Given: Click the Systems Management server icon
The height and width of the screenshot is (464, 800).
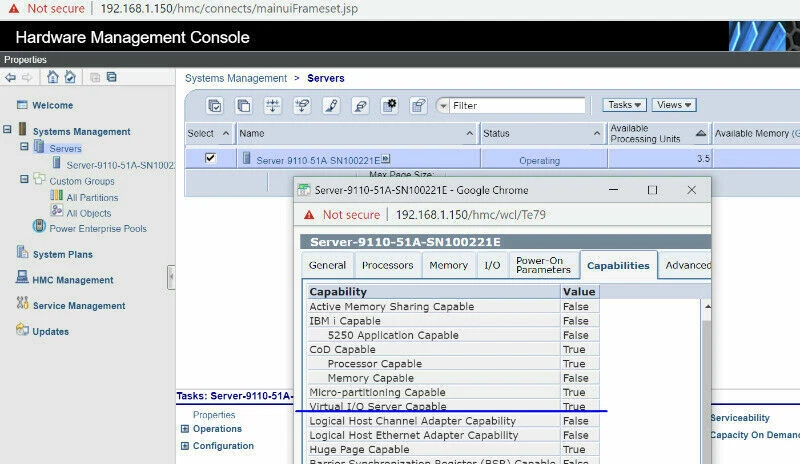Looking at the screenshot, I should point(22,129).
